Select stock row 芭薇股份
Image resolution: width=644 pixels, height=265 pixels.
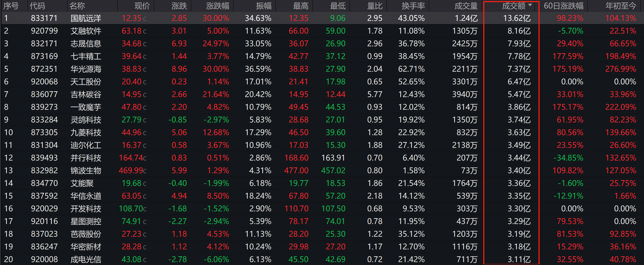tap(322, 234)
